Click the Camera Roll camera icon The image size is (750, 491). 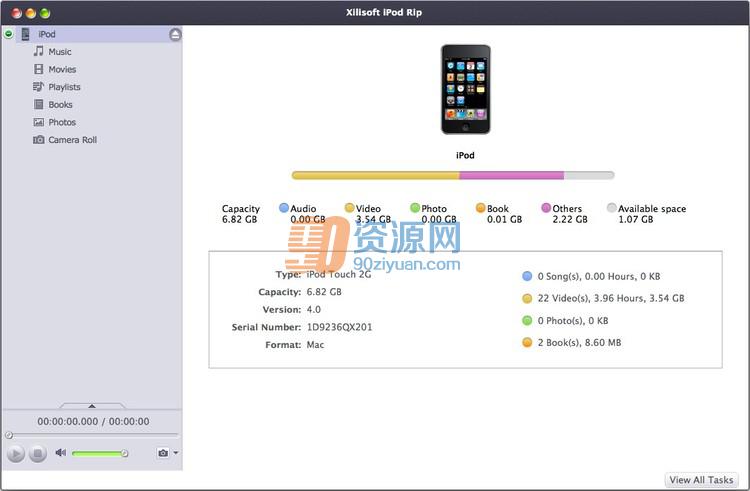coord(39,140)
